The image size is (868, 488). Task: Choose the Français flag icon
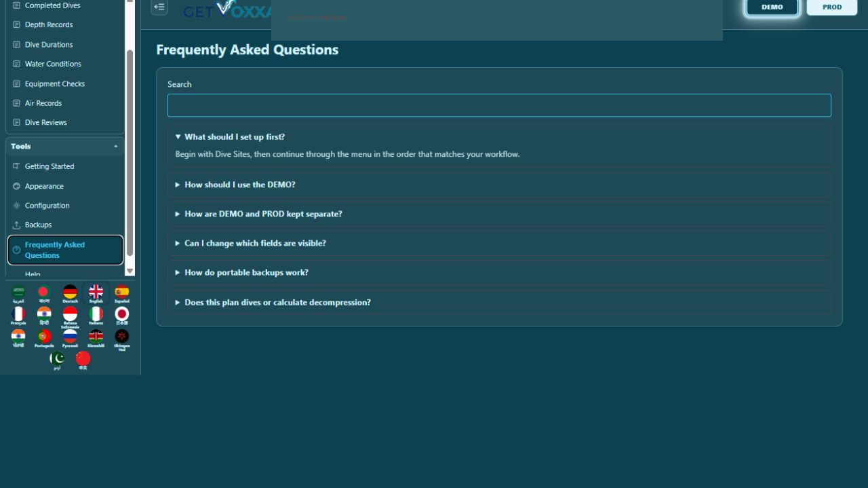pyautogui.click(x=18, y=316)
